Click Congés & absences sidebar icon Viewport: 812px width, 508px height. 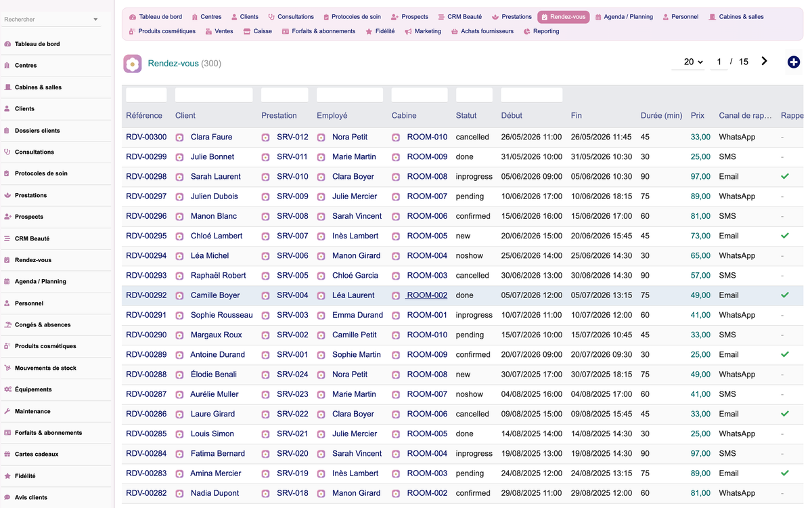pyautogui.click(x=7, y=325)
